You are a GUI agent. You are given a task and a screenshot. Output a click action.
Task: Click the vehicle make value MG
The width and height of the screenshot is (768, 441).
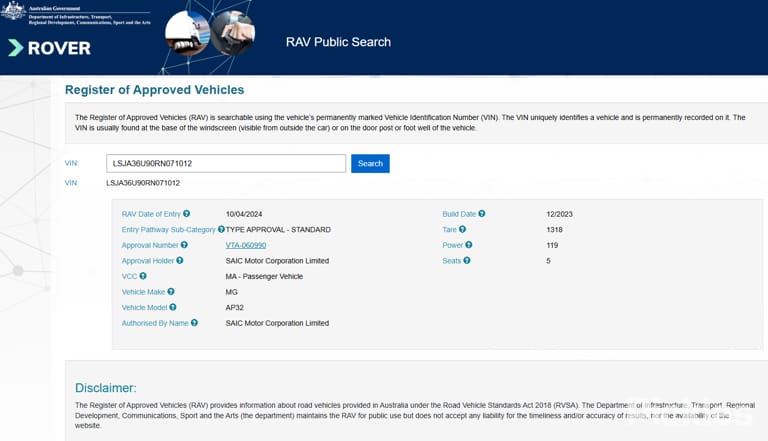pyautogui.click(x=232, y=292)
